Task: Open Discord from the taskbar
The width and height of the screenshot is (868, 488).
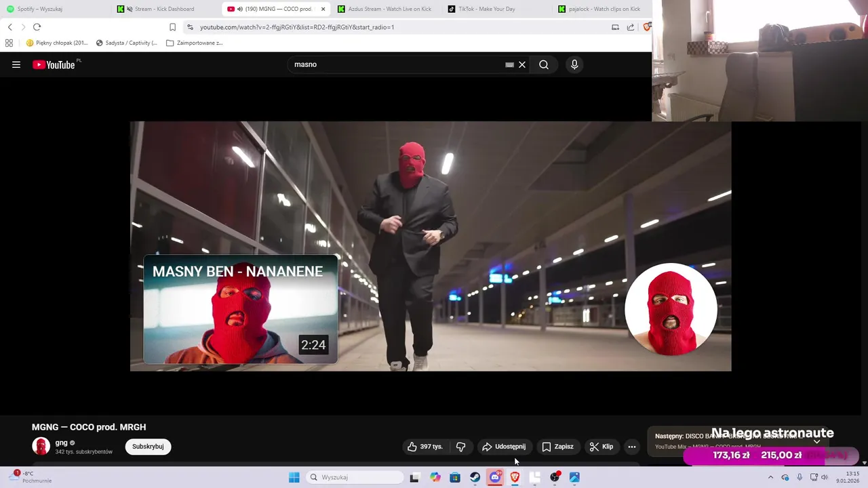Action: click(x=494, y=477)
